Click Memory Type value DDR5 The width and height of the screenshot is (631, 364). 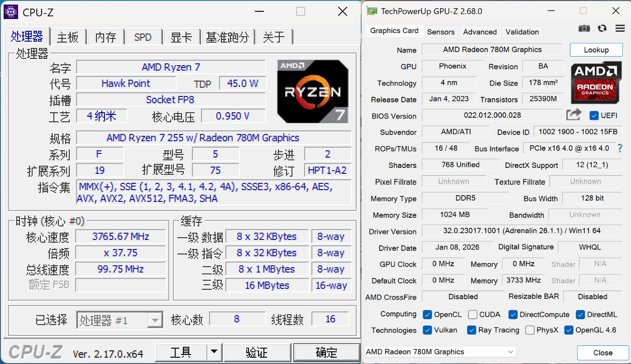pyautogui.click(x=465, y=198)
